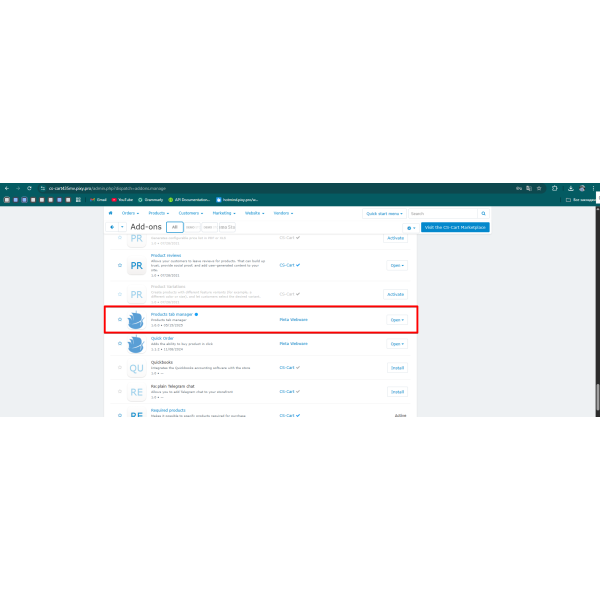Open the browser downloads icon
600x600 pixels.
[x=571, y=188]
